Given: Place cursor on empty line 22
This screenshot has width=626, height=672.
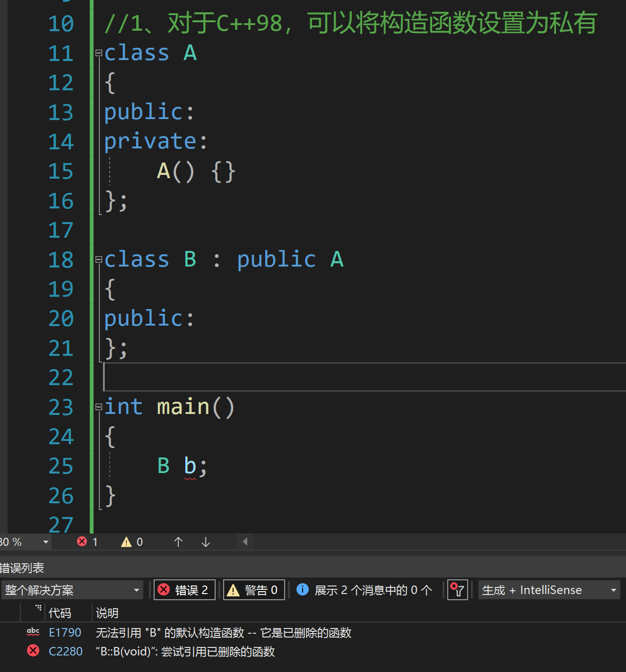Looking at the screenshot, I should pos(364,377).
